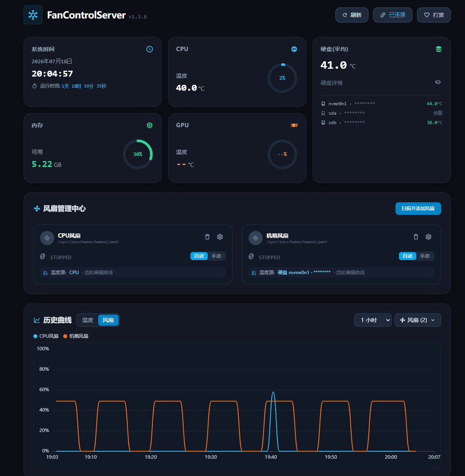The image size is (465, 476).
Task: Switch the 机箱风扇 to 手动 mode
Action: coord(425,256)
